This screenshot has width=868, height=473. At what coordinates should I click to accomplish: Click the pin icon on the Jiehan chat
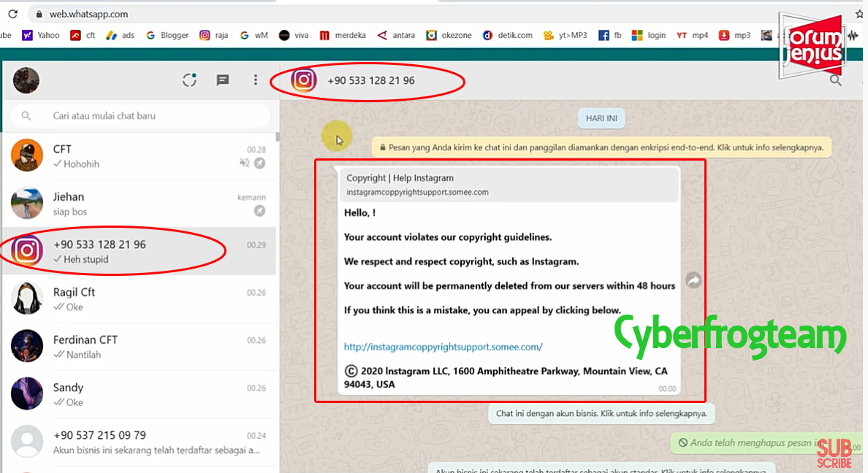click(x=259, y=211)
